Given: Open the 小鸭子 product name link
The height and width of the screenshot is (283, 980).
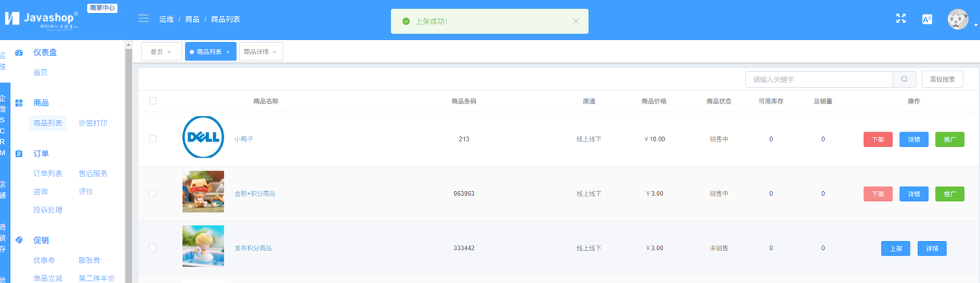Looking at the screenshot, I should tap(243, 139).
